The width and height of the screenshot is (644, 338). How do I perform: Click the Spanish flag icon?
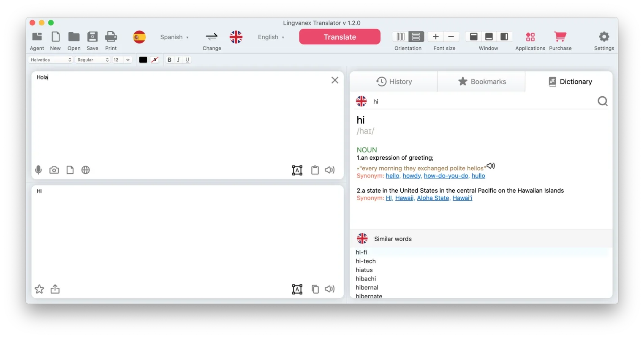point(139,37)
